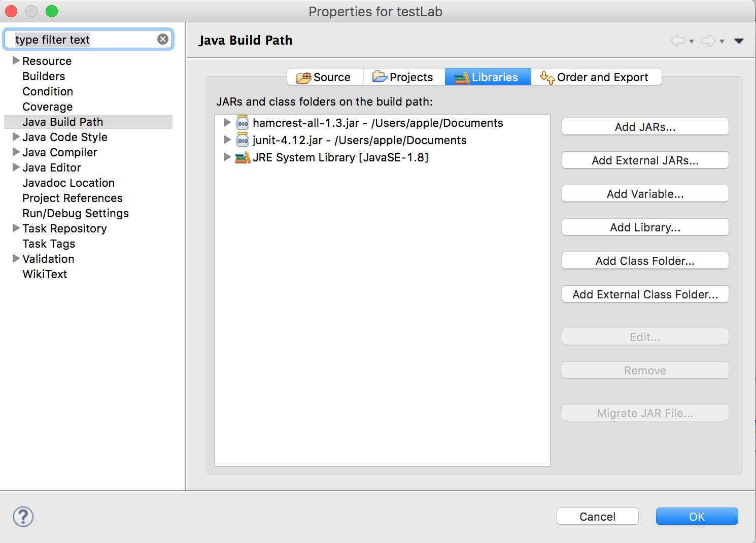Select Builders in the sidebar
Viewport: 756px width, 543px height.
[x=44, y=76]
